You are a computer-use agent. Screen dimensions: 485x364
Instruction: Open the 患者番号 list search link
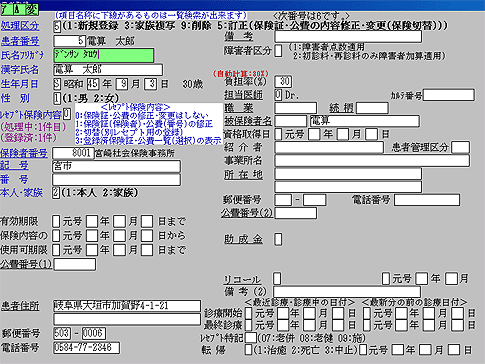click(x=20, y=41)
